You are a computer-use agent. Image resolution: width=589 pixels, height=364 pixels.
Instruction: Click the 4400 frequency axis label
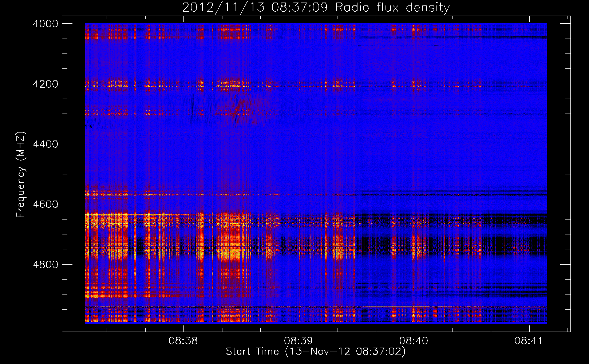coord(46,144)
